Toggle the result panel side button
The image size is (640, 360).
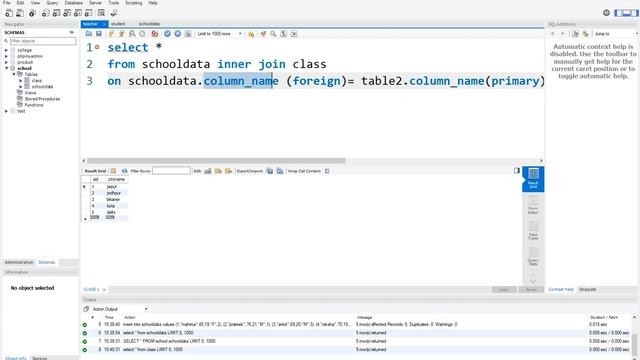517,171
